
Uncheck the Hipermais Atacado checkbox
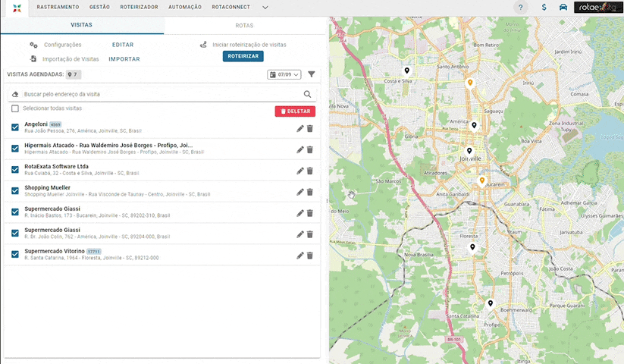click(x=15, y=149)
